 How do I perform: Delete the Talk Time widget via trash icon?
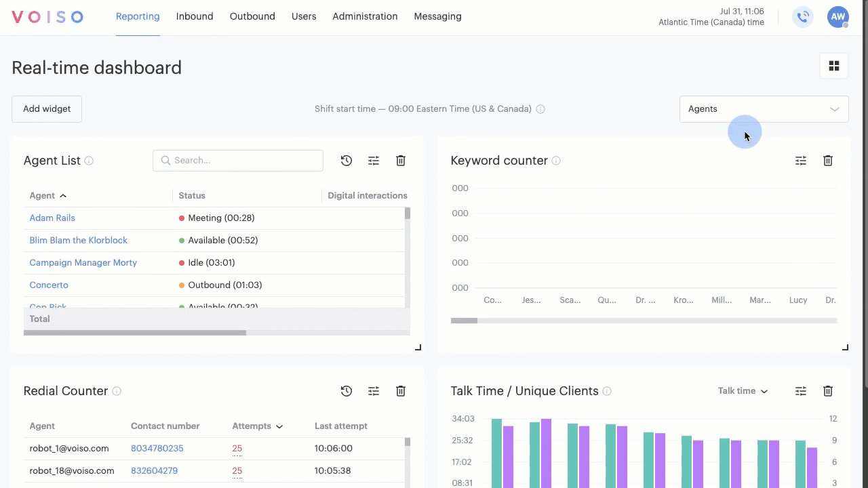(827, 391)
